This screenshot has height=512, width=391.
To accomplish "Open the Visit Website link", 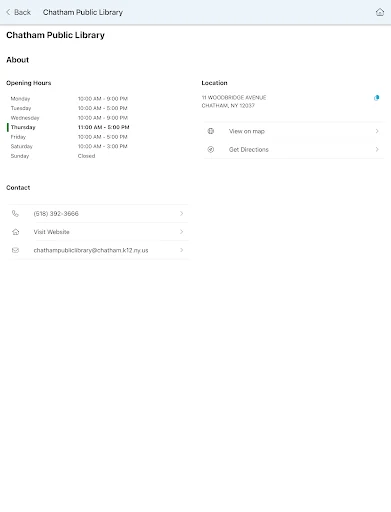I will coord(98,232).
